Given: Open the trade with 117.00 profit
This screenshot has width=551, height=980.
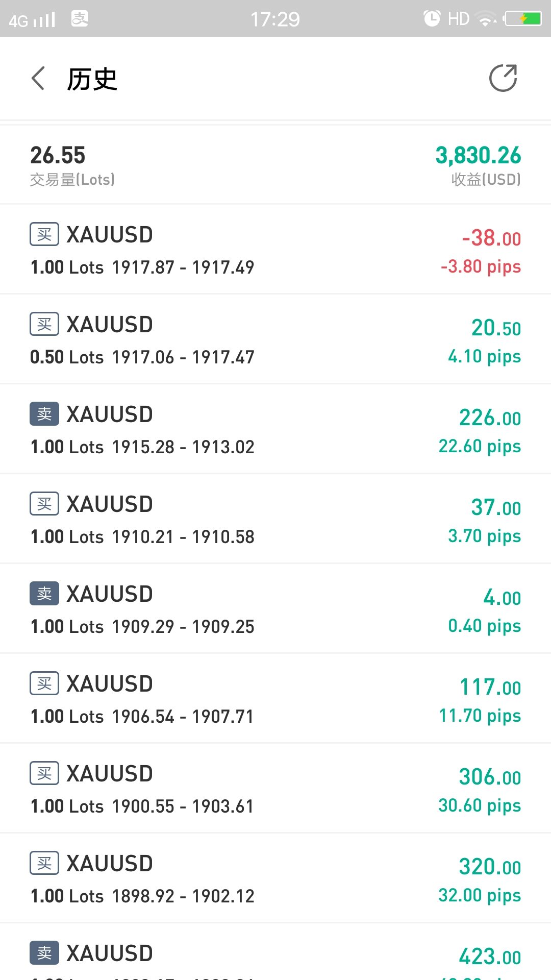Looking at the screenshot, I should [x=275, y=698].
